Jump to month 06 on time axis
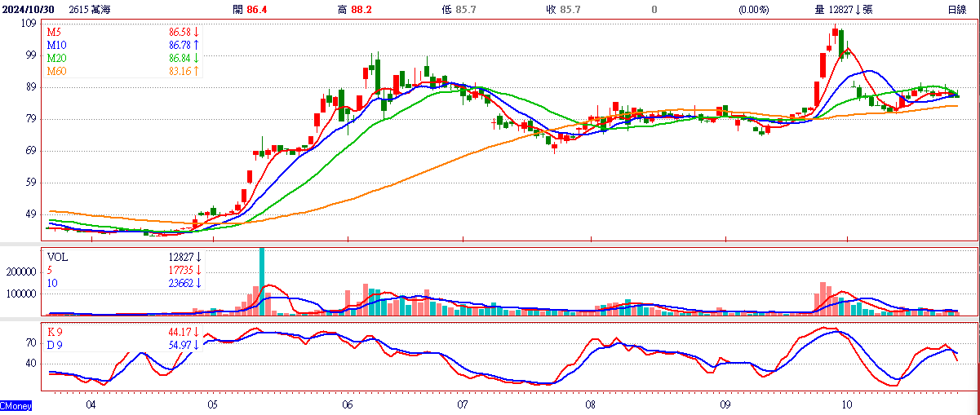 click(x=348, y=404)
